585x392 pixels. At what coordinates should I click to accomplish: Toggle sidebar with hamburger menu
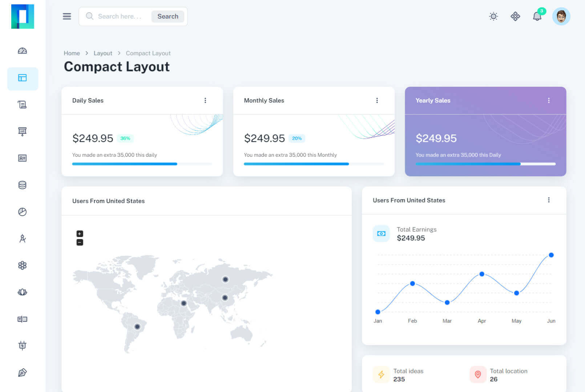[x=67, y=16]
